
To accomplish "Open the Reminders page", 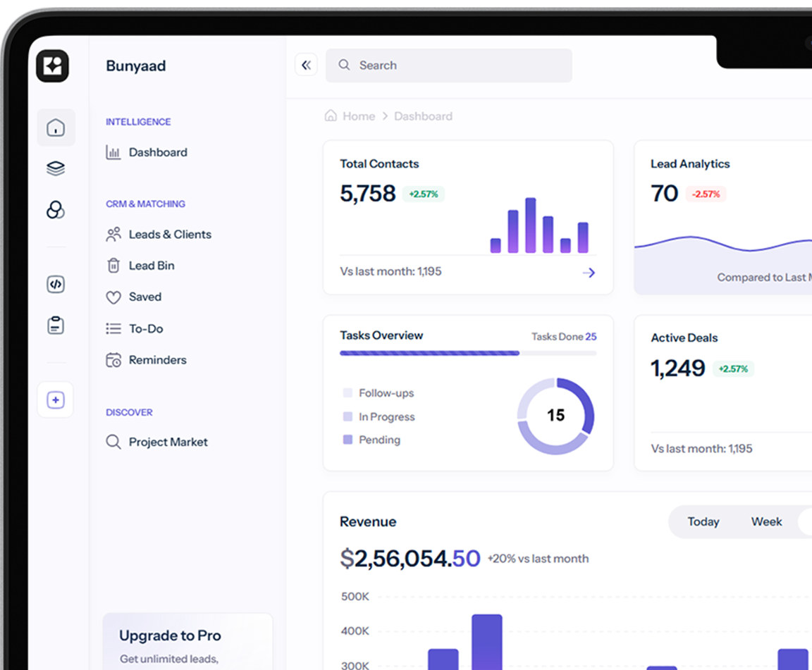I will [157, 360].
